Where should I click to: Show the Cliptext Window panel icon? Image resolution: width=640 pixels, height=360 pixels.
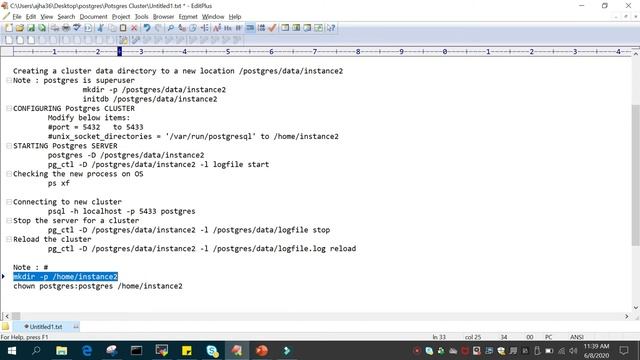(x=296, y=28)
